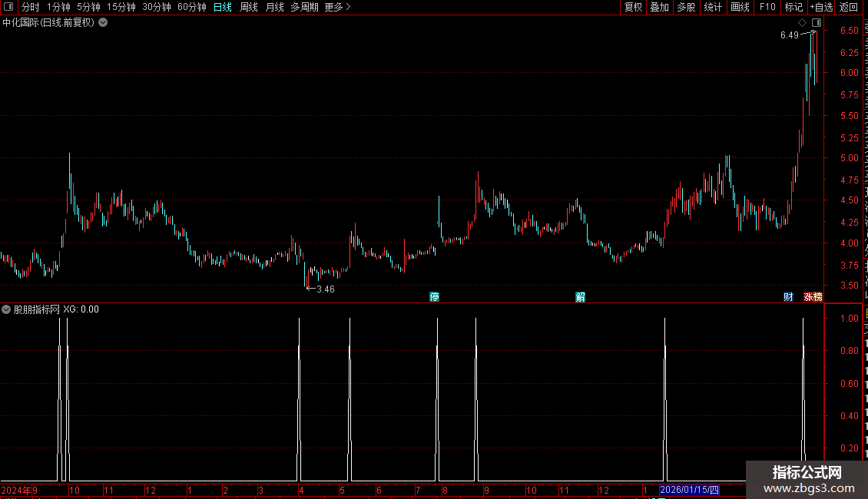Click the 叠加 overlay button
Image resolution: width=868 pixels, height=499 pixels.
(x=659, y=7)
